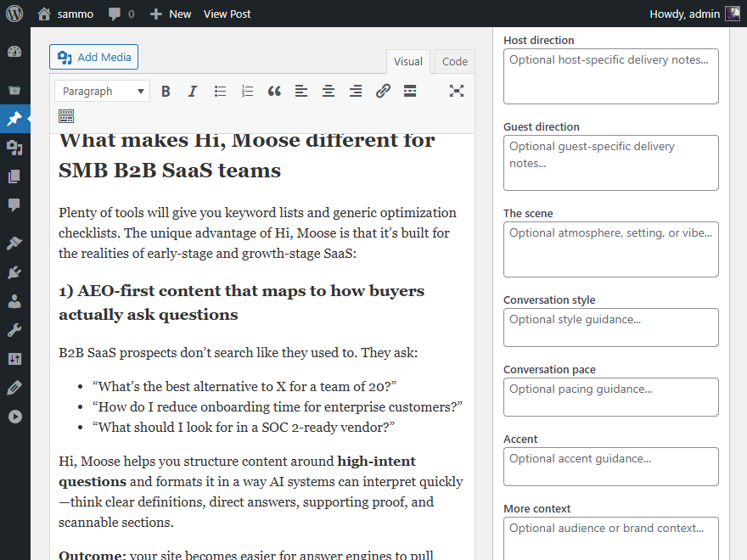
Task: Toggle bold formatting in editor toolbar
Action: (166, 92)
